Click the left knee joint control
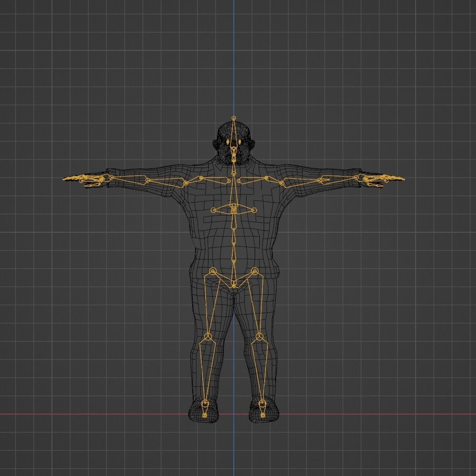 (208, 336)
